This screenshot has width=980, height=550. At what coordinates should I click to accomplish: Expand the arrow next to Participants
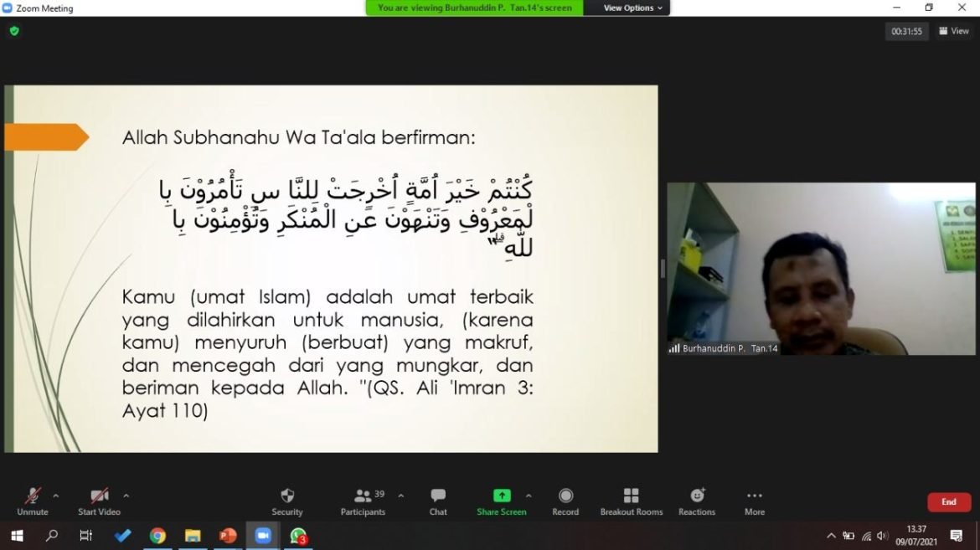coord(400,496)
